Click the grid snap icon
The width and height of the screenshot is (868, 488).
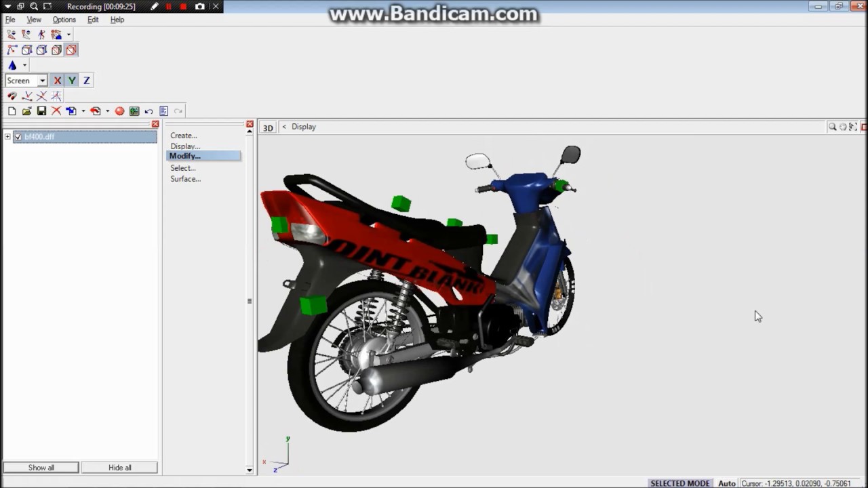point(56,96)
